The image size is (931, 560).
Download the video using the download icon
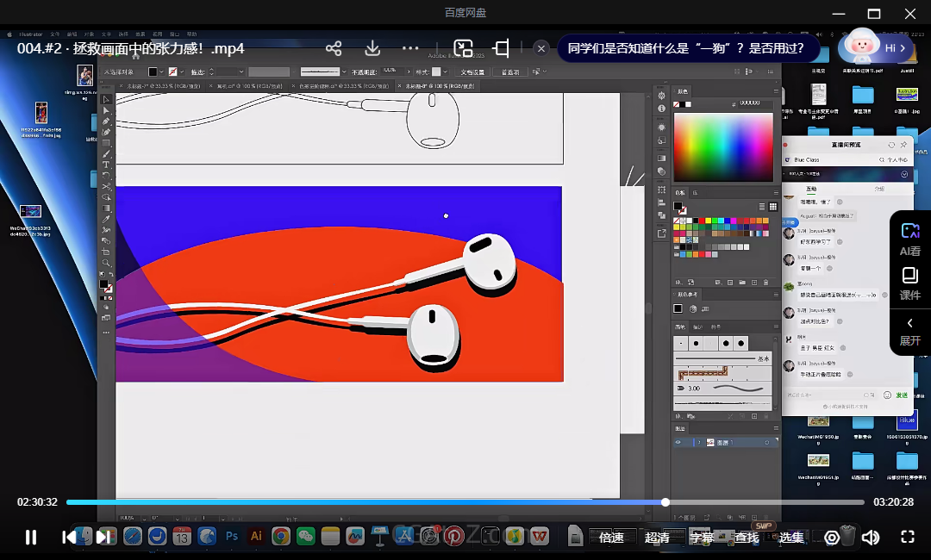coord(372,48)
